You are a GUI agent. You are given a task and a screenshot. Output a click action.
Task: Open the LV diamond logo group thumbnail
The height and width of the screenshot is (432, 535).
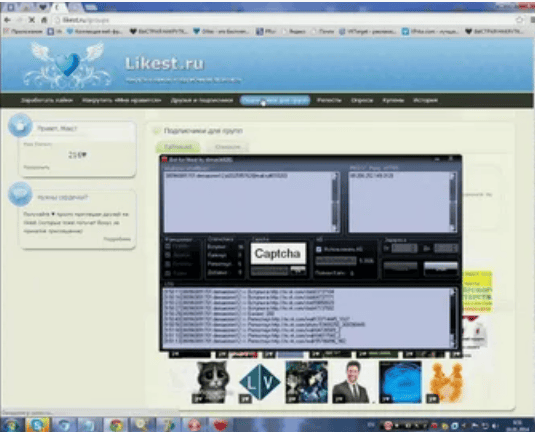pos(260,382)
